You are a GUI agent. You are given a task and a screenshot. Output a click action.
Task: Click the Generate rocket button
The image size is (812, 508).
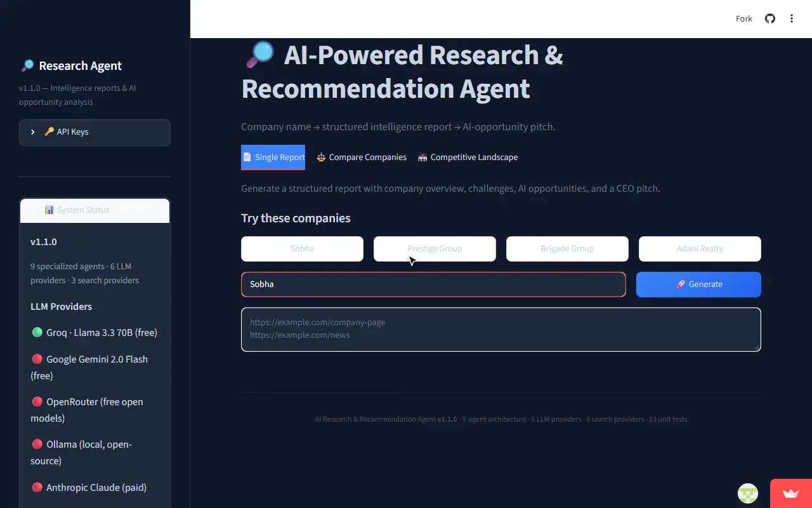(x=698, y=284)
